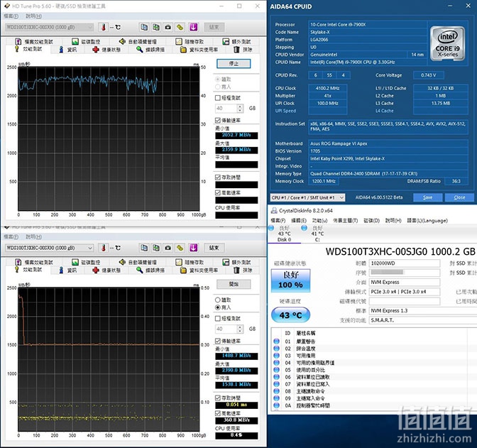Switch to 隨機存取 Random Access tab in upper HD Tune
477x448 pixels.
coord(190,41)
